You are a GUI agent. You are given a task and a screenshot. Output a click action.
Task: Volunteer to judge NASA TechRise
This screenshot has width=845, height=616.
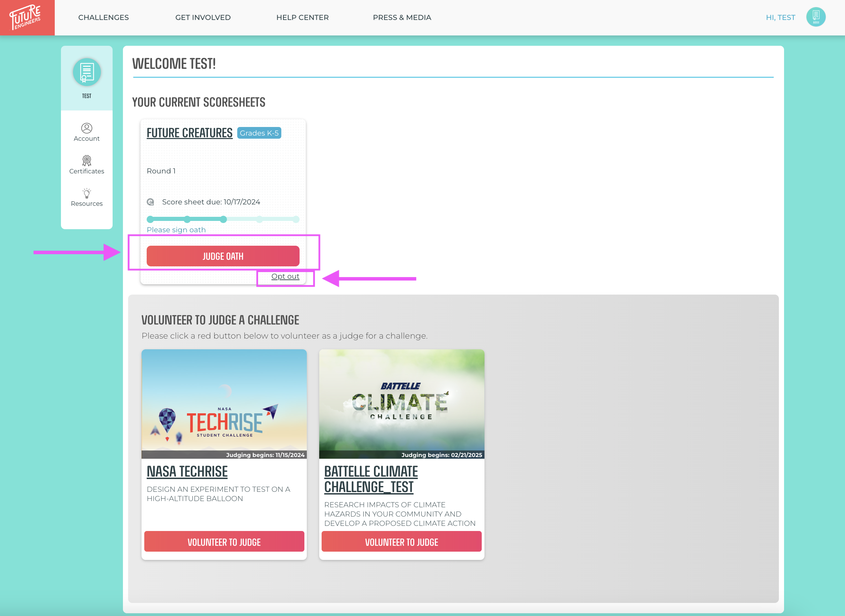(x=224, y=541)
